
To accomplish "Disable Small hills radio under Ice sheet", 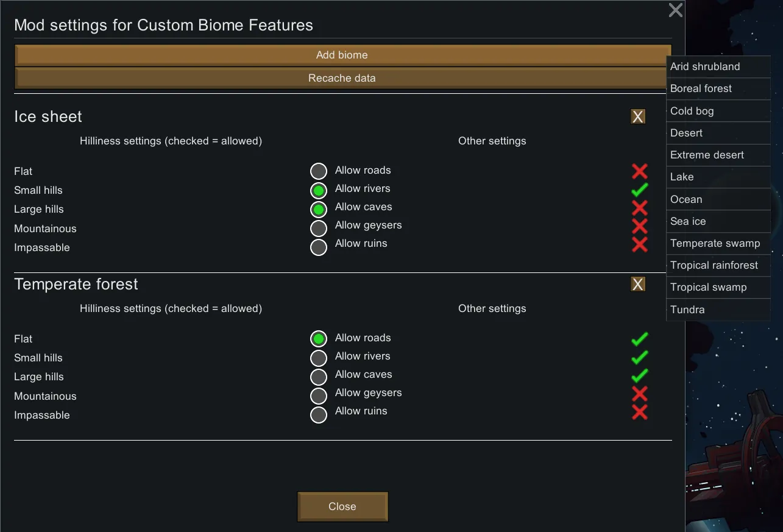I will point(319,191).
